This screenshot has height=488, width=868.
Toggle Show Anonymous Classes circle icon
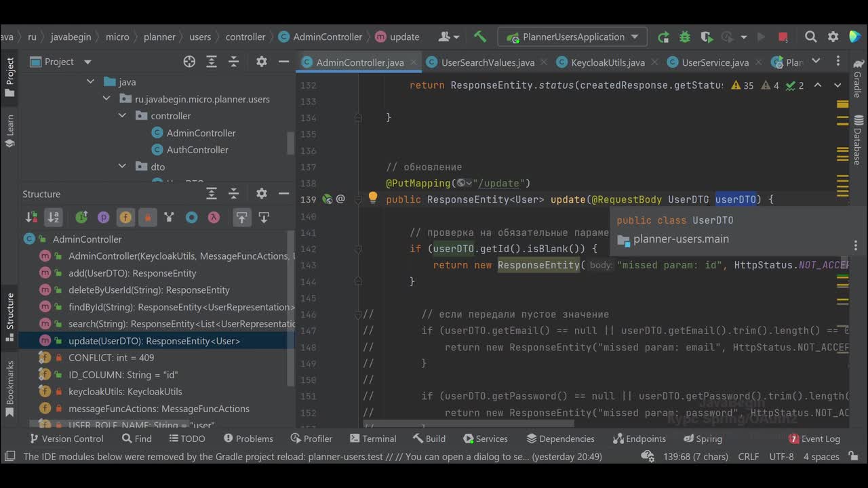[191, 218]
